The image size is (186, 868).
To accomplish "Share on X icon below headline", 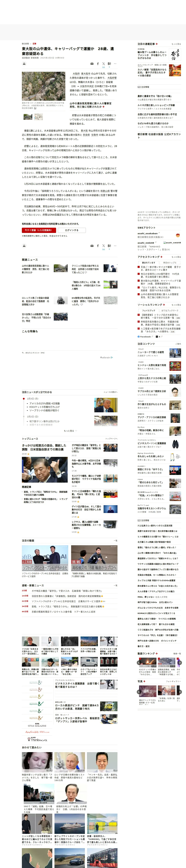I will (104, 64).
